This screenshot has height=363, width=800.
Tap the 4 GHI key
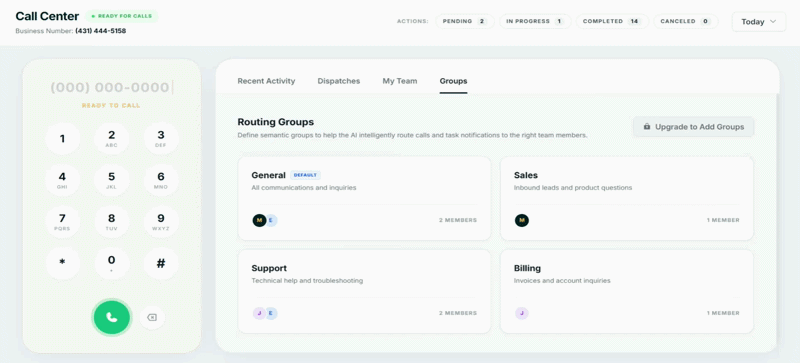tap(62, 180)
